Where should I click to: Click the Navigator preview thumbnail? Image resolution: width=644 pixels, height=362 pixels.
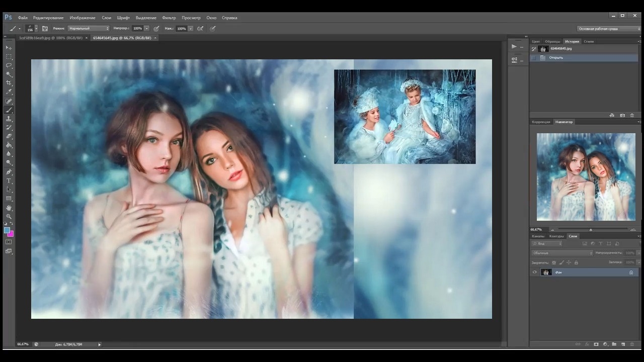click(x=586, y=177)
